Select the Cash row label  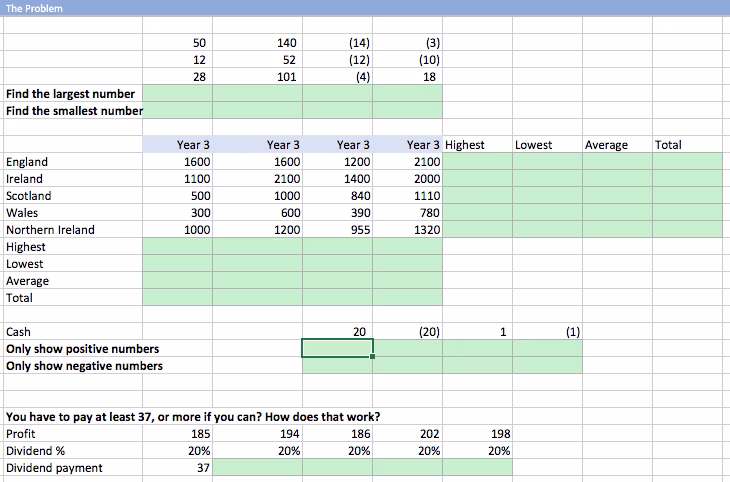click(73, 332)
